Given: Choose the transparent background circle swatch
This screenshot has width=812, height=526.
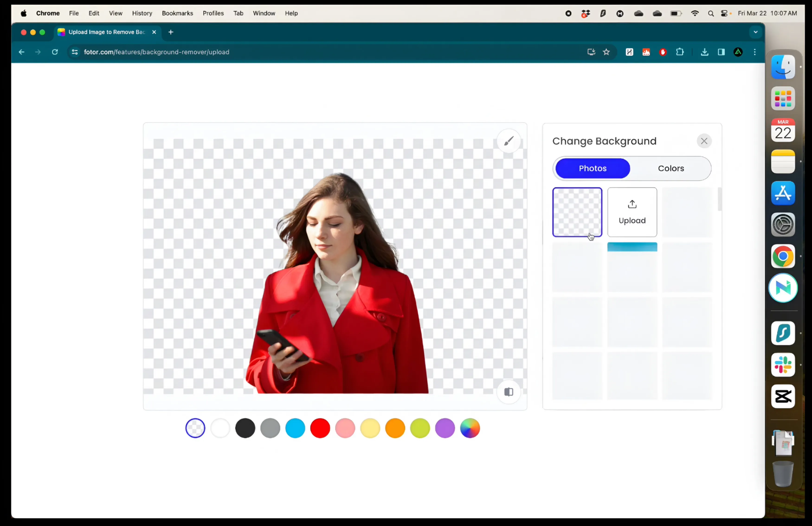Looking at the screenshot, I should coord(195,428).
